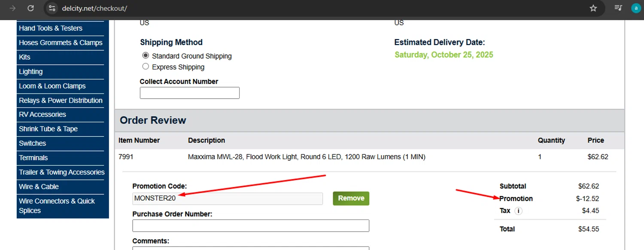The image size is (644, 250).
Task: Click item number 7991
Action: coord(126,157)
